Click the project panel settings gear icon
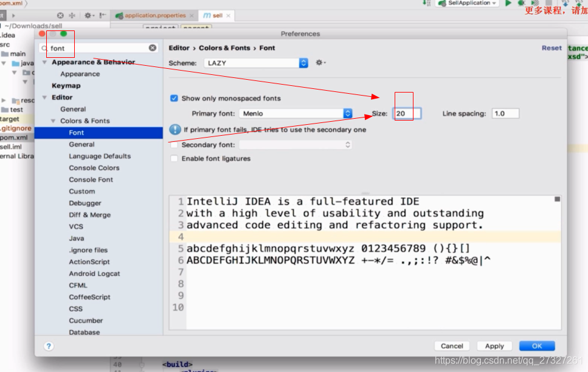The width and height of the screenshot is (588, 372). [89, 15]
